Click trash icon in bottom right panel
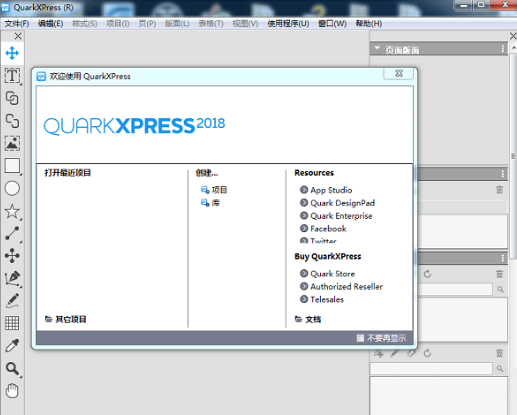Image resolution: width=517 pixels, height=415 pixels. (499, 353)
